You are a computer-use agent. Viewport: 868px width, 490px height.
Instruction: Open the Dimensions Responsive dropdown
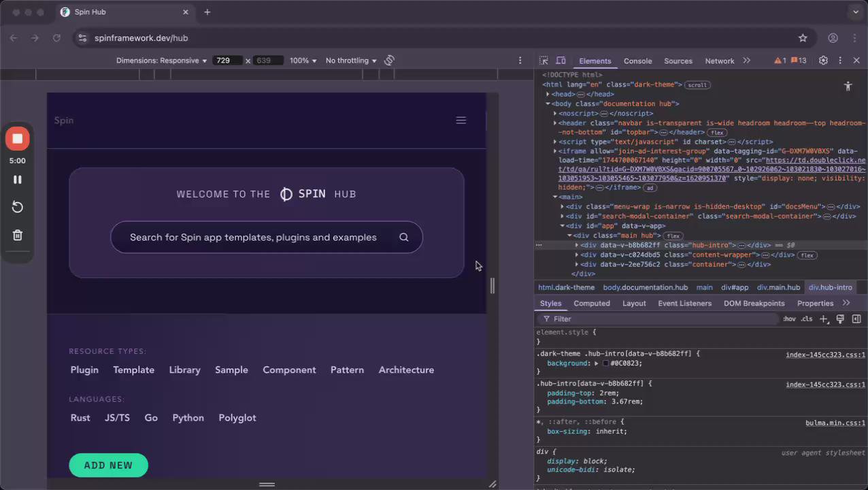tap(161, 61)
